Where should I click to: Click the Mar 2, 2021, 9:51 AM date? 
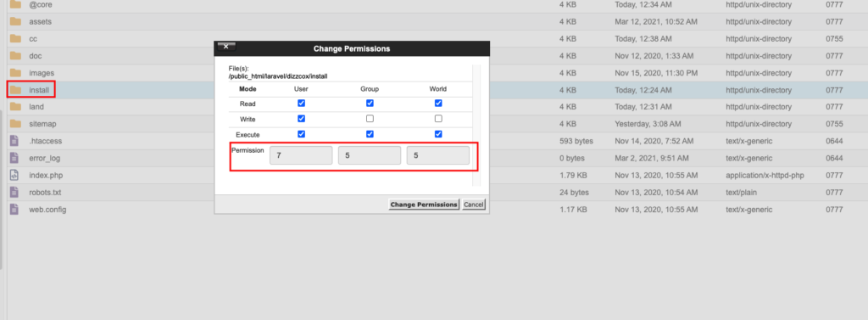coord(652,158)
